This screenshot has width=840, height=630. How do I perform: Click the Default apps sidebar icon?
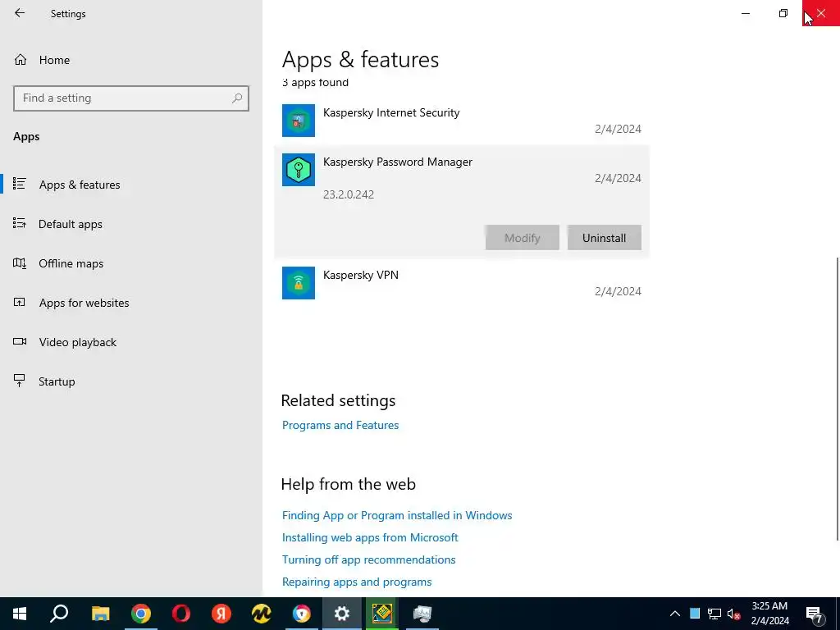tap(20, 223)
